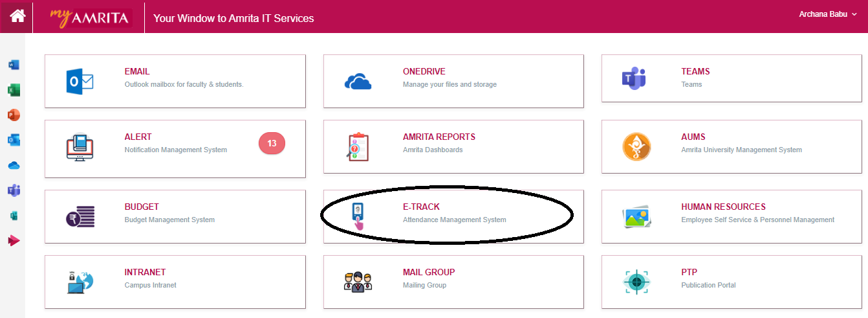Open the Stream play icon in sidebar
Viewport: 868px width, 318px height.
pos(14,240)
